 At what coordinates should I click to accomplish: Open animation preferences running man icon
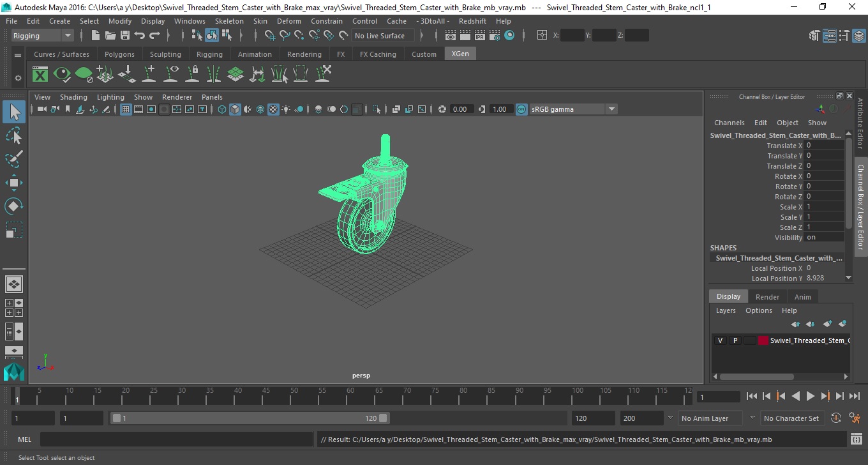click(855, 418)
